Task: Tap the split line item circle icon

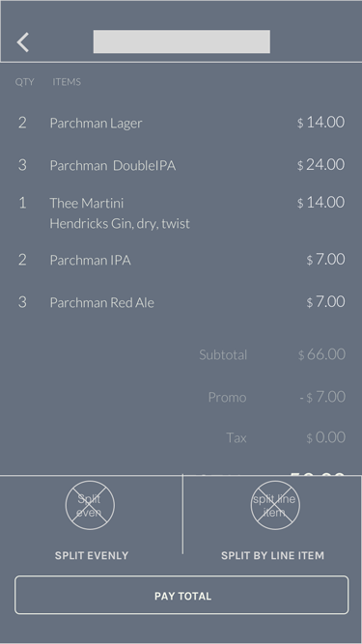Action: point(275,505)
